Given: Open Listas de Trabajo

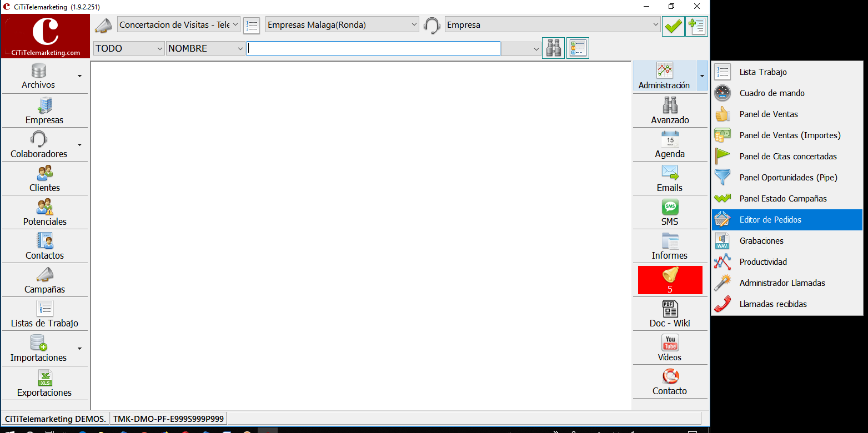Looking at the screenshot, I should click(x=44, y=314).
